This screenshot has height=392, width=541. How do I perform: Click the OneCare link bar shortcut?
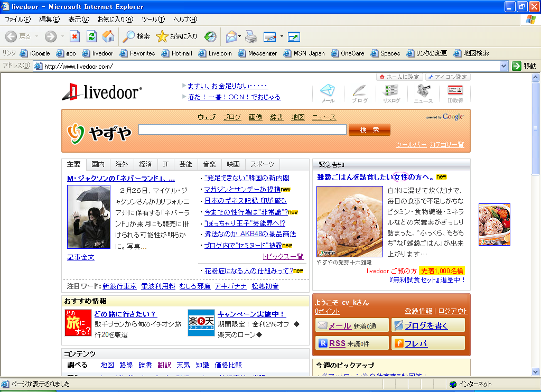[348, 53]
